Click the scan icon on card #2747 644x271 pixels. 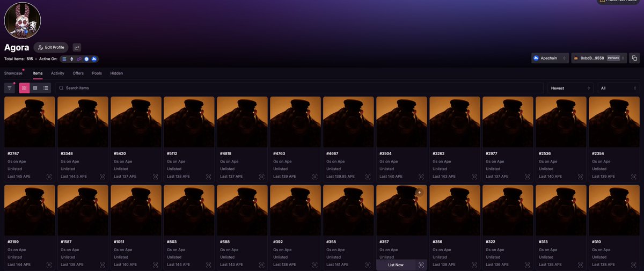(x=49, y=177)
